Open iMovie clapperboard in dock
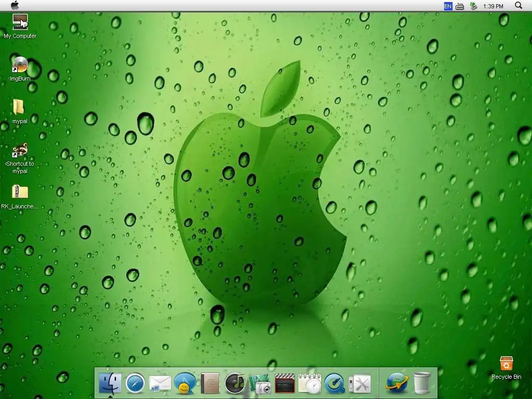 point(285,383)
